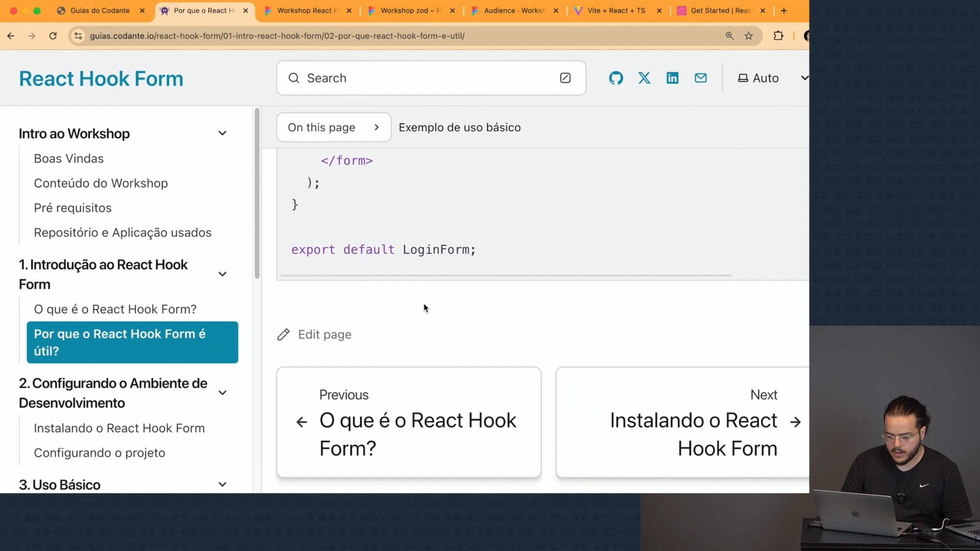The height and width of the screenshot is (551, 980).
Task: Open O que é o React Hook Form? sidebar link
Action: pyautogui.click(x=115, y=309)
